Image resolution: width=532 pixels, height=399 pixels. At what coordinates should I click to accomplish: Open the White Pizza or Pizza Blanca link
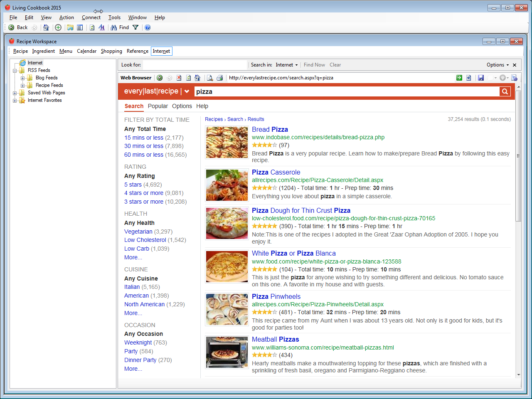[293, 253]
